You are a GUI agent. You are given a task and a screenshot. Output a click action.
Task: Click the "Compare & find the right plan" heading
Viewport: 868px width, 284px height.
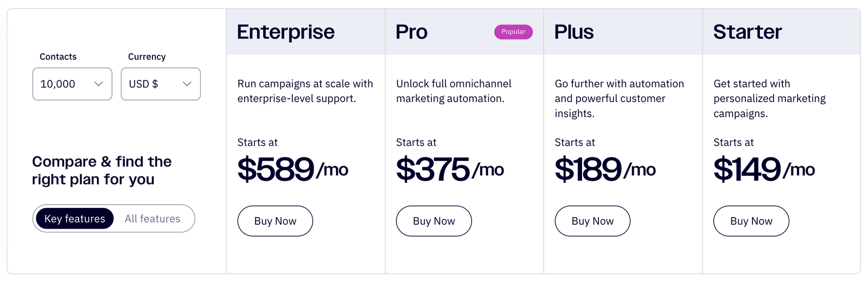pyautogui.click(x=101, y=171)
